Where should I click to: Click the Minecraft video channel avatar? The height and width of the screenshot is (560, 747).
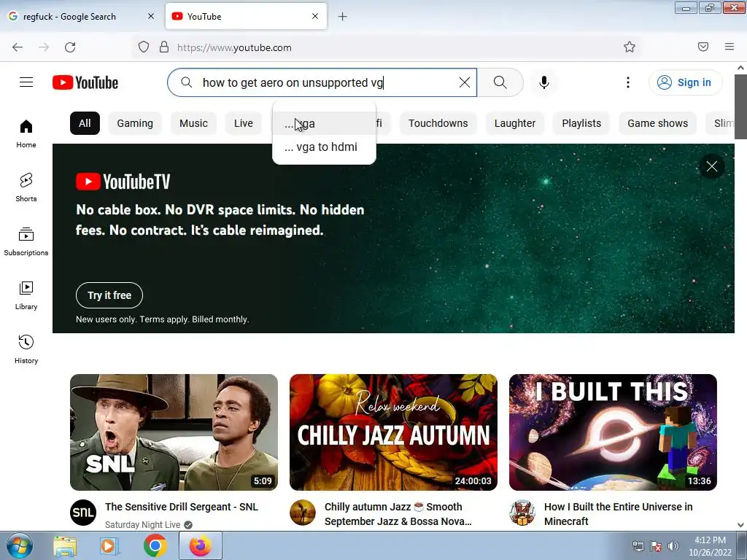coord(522,513)
